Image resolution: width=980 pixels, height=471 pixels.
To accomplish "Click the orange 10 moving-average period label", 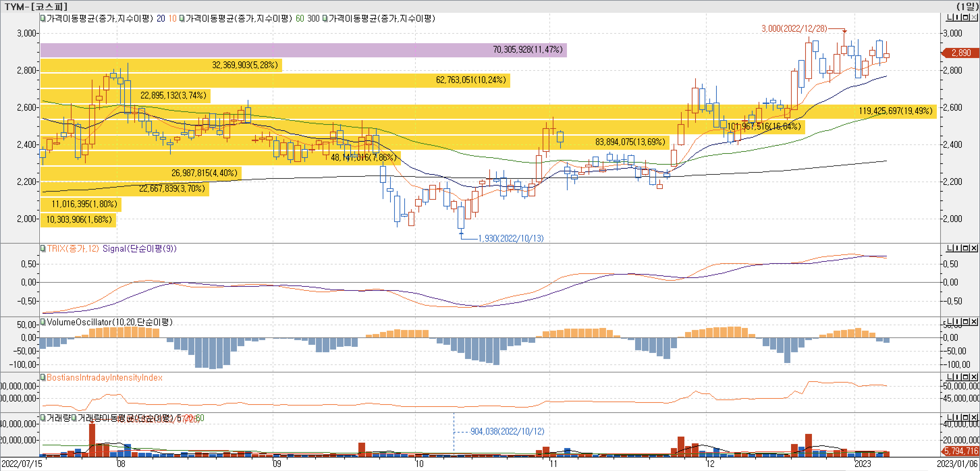I will pos(172,18).
